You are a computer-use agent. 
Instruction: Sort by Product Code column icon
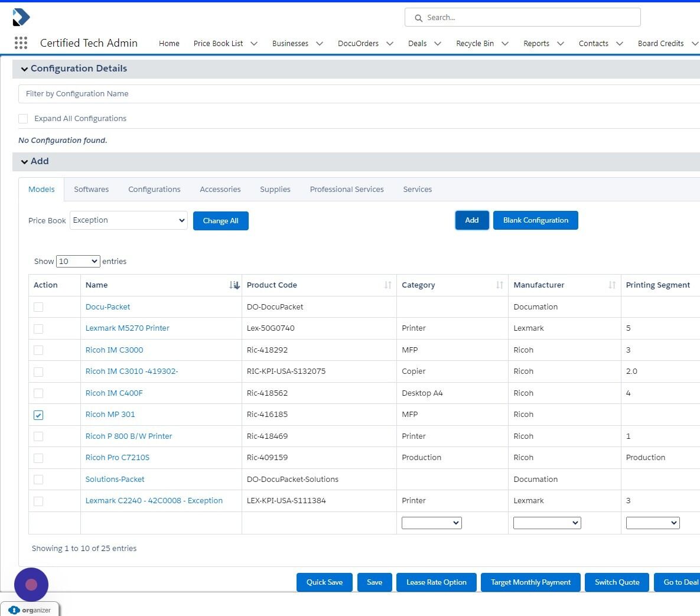(388, 285)
